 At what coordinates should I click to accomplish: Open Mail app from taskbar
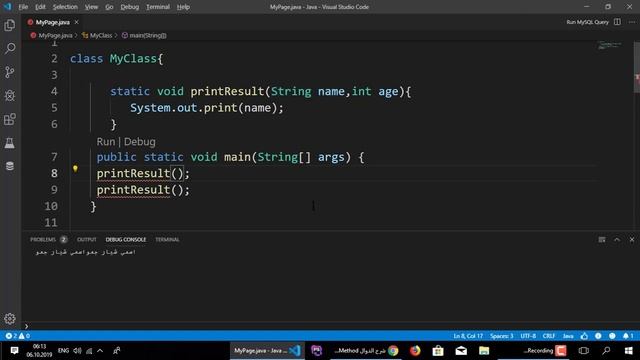coord(461,351)
